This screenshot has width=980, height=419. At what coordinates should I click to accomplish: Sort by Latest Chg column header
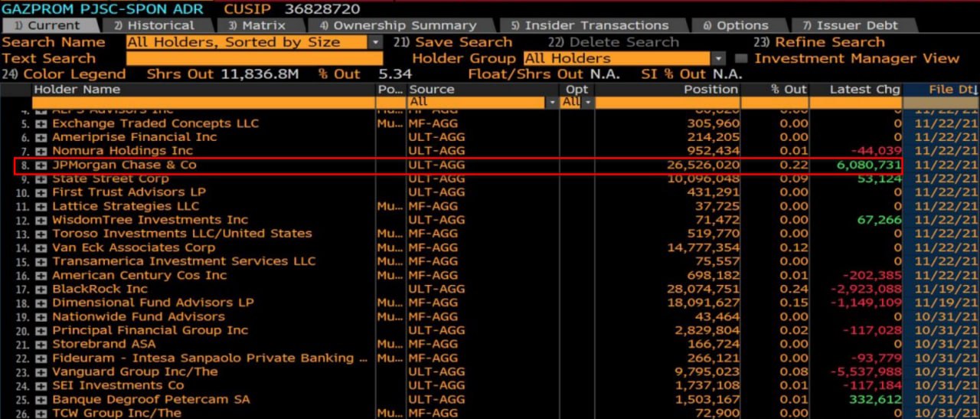[x=864, y=90]
